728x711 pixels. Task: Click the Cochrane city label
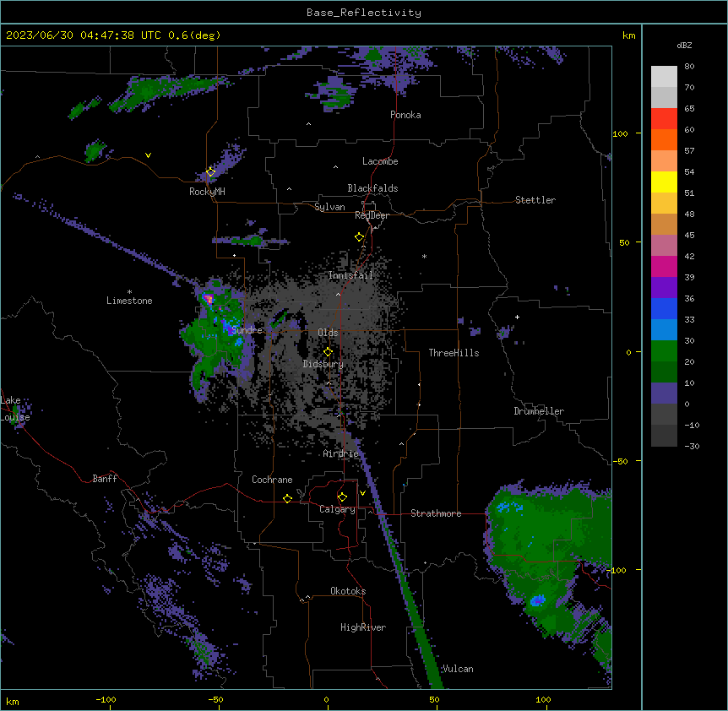click(x=272, y=480)
